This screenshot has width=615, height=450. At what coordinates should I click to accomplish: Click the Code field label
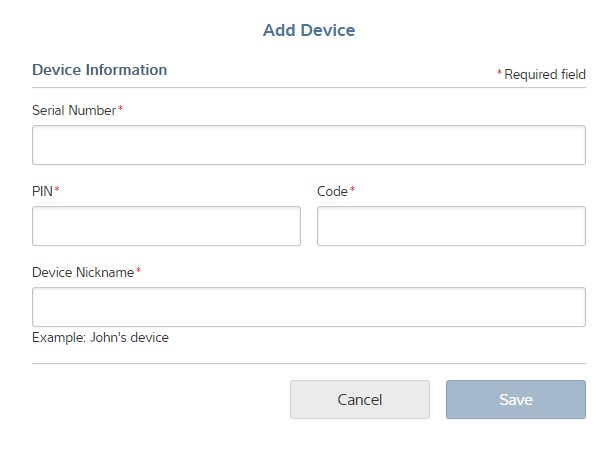pyautogui.click(x=332, y=191)
